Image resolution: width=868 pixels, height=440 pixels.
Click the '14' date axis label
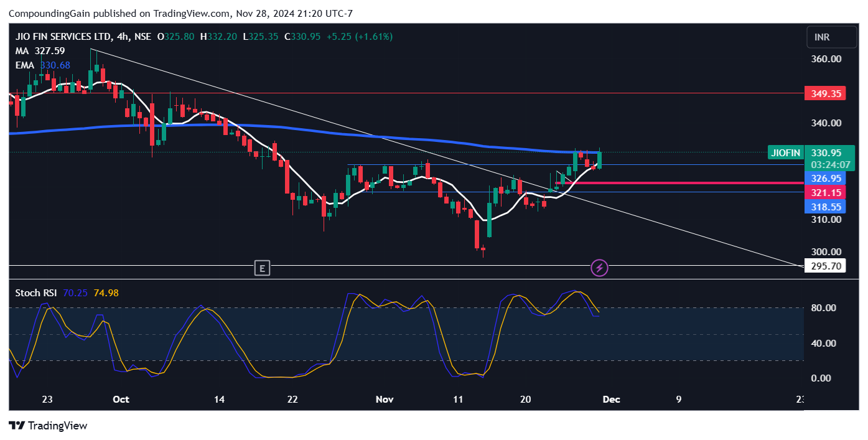(x=219, y=400)
